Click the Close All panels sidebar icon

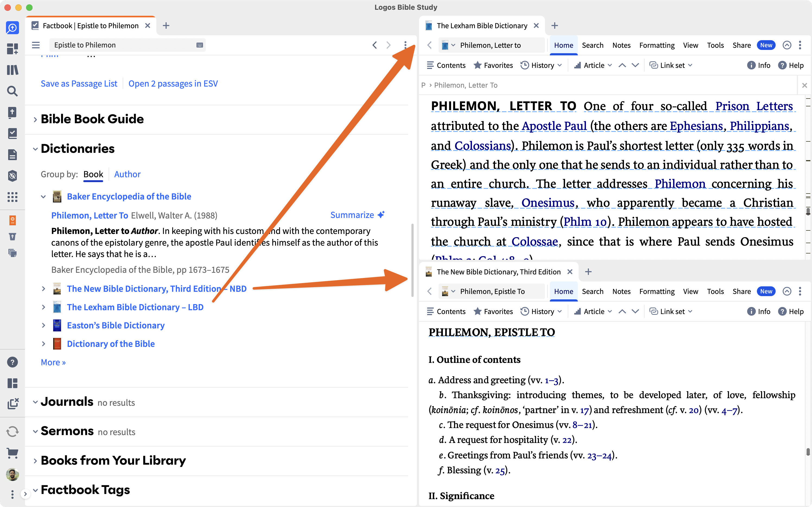tap(12, 404)
